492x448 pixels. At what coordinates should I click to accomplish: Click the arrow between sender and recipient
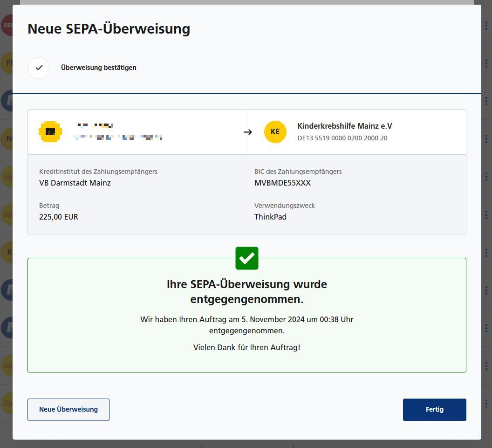coord(247,132)
